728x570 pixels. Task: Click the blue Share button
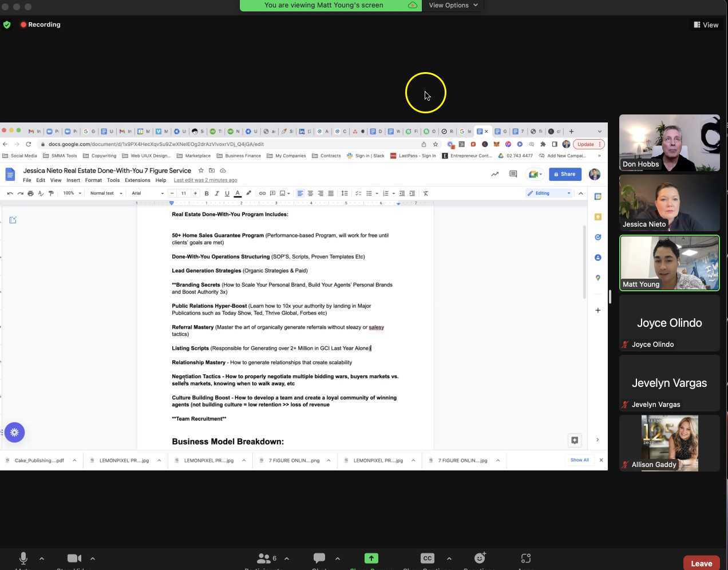[565, 174]
